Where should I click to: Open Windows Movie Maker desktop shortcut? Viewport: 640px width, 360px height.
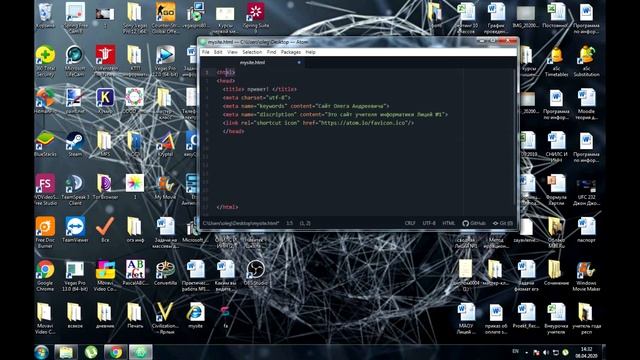(x=586, y=276)
